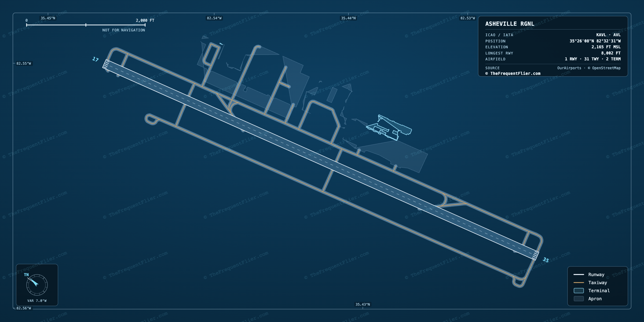Click the Runway legend line swatch

(579, 275)
